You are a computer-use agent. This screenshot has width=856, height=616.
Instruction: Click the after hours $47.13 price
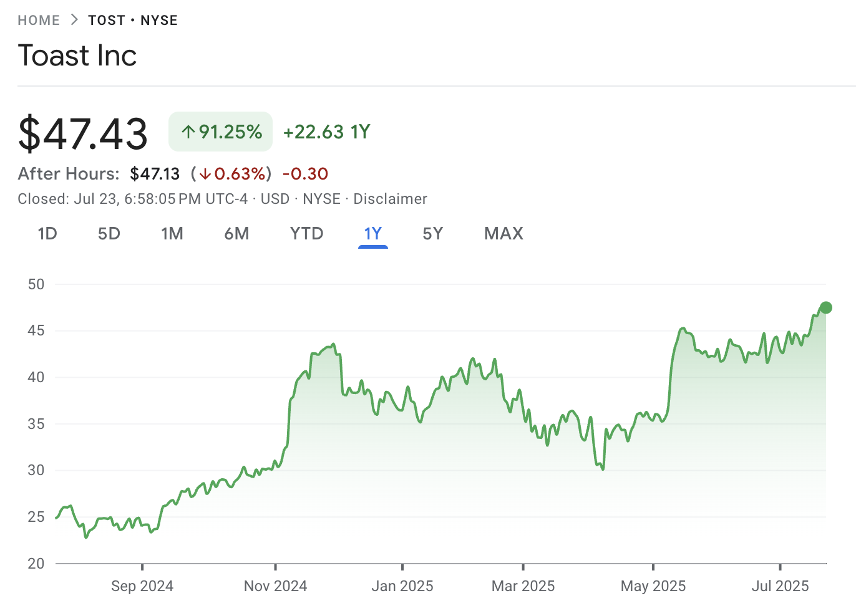point(155,174)
